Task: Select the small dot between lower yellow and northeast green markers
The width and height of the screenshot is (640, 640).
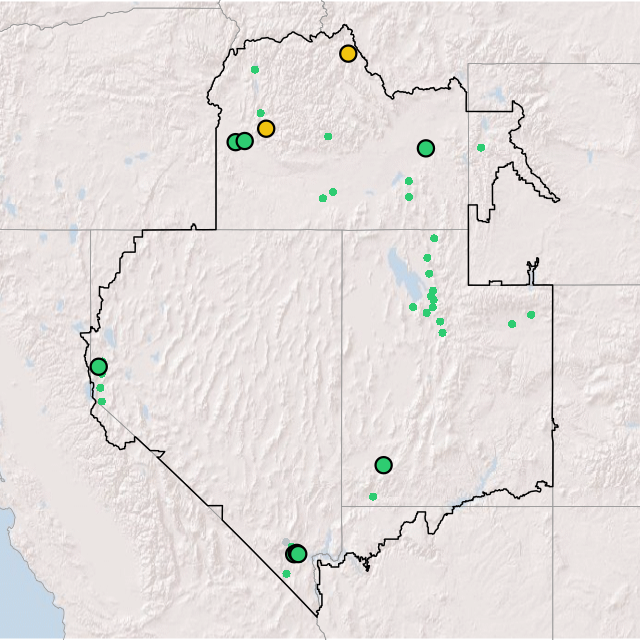Action: (x=328, y=136)
